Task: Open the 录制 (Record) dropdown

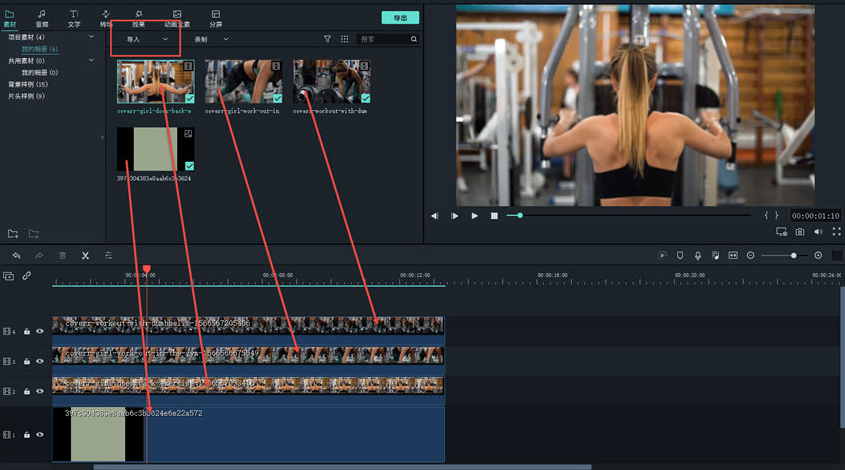Action: tap(211, 39)
